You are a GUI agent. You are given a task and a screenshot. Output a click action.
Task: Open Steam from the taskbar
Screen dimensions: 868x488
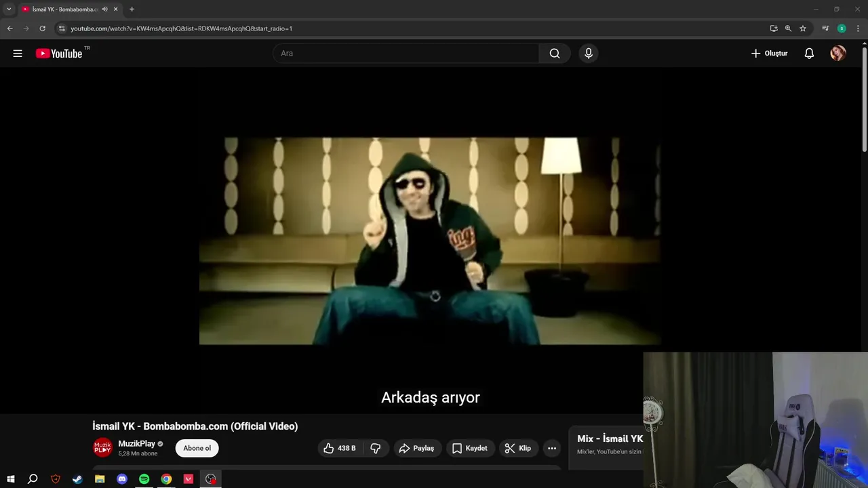click(x=77, y=479)
